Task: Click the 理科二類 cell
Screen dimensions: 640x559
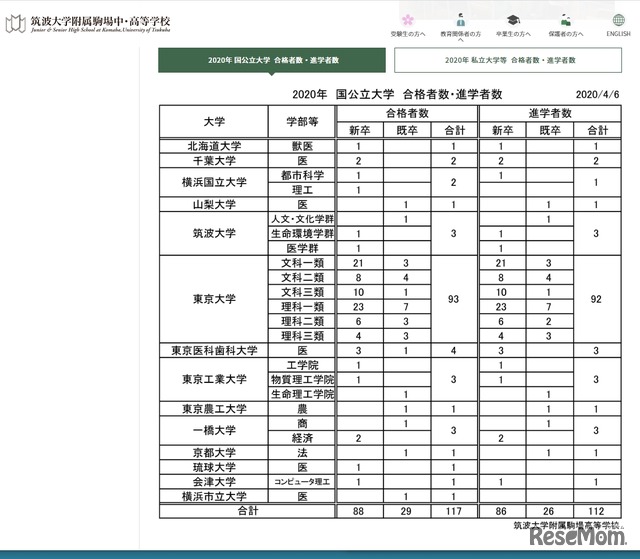Action: (x=302, y=322)
